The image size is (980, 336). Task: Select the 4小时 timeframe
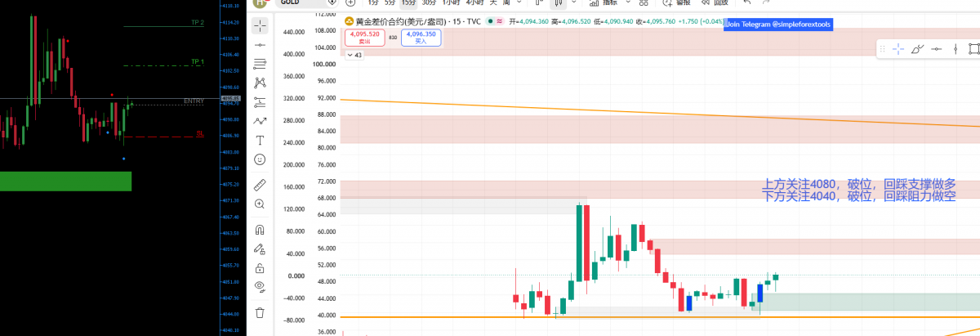[474, 3]
